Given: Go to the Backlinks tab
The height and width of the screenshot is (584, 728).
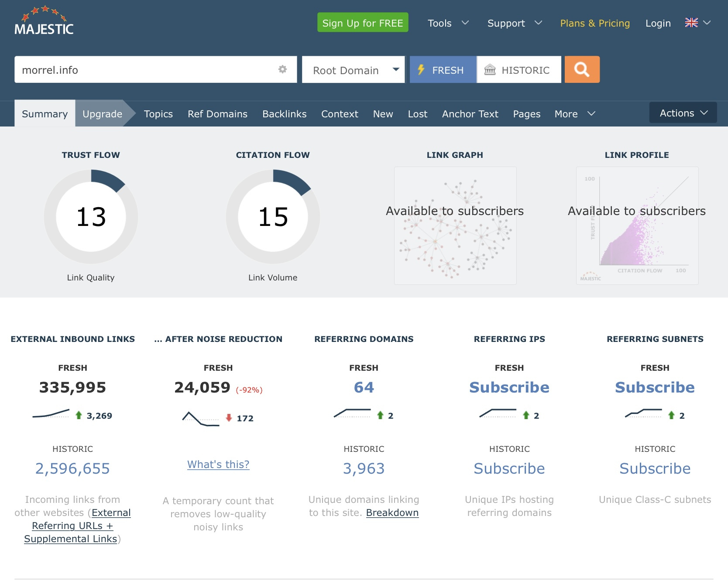Looking at the screenshot, I should [285, 114].
